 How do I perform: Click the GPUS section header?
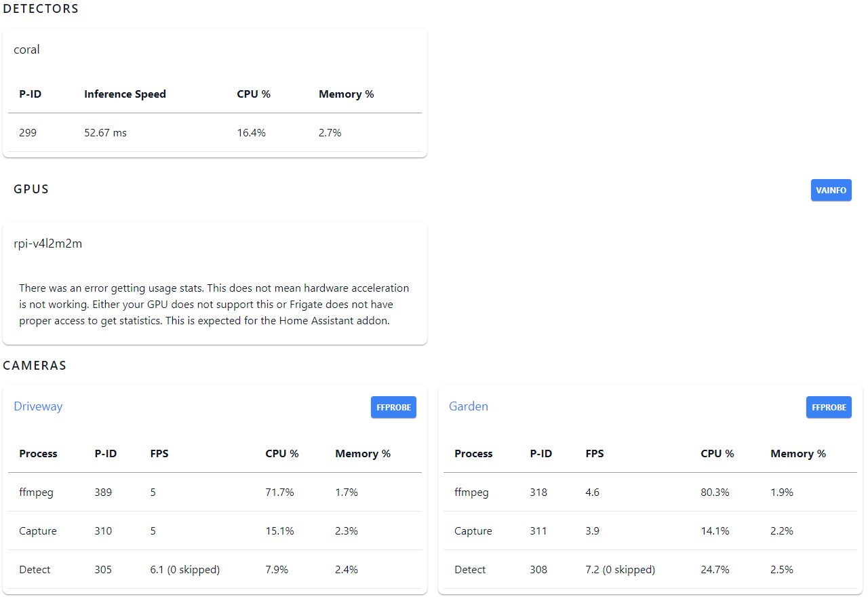click(31, 189)
